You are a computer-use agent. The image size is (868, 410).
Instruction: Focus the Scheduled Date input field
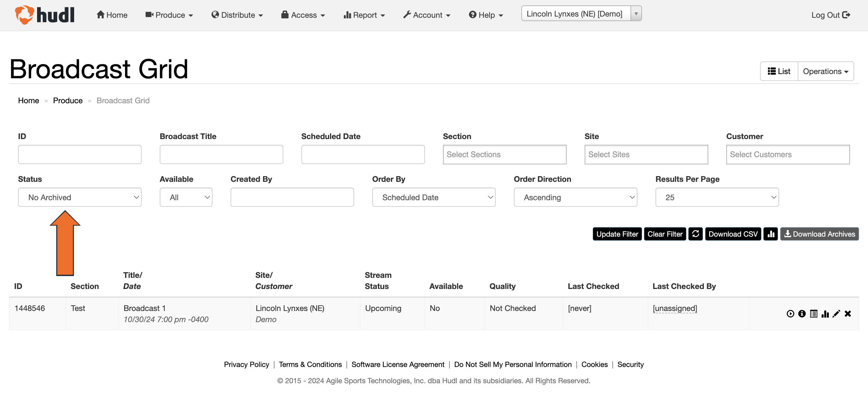pyautogui.click(x=363, y=154)
